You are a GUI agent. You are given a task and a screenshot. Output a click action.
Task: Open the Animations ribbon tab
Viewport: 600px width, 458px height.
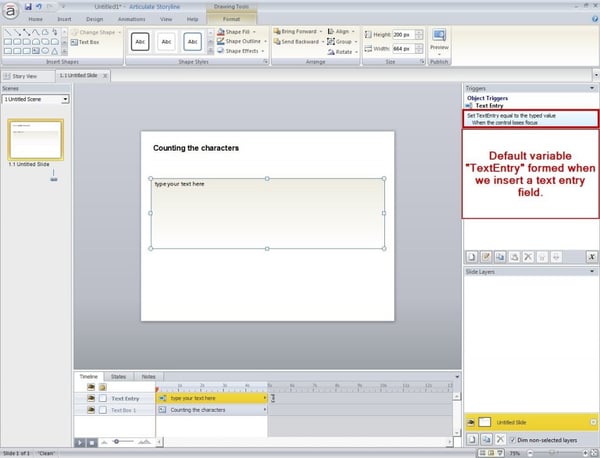point(131,19)
